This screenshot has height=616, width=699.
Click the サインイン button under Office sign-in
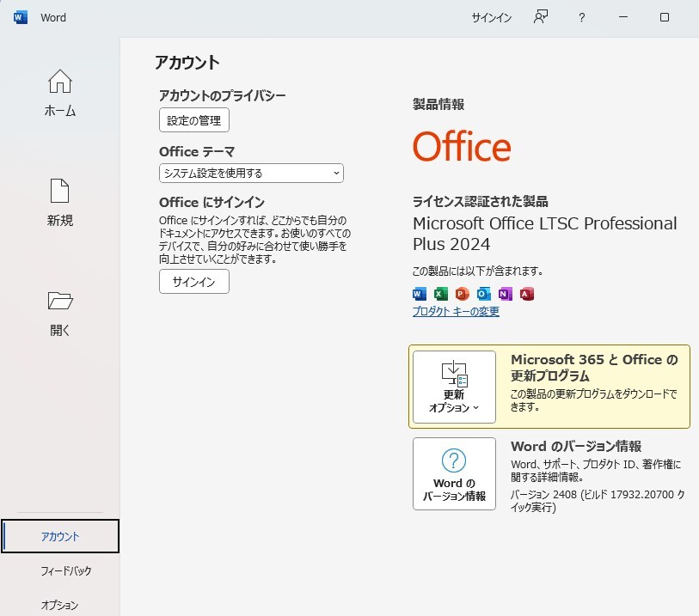point(194,281)
